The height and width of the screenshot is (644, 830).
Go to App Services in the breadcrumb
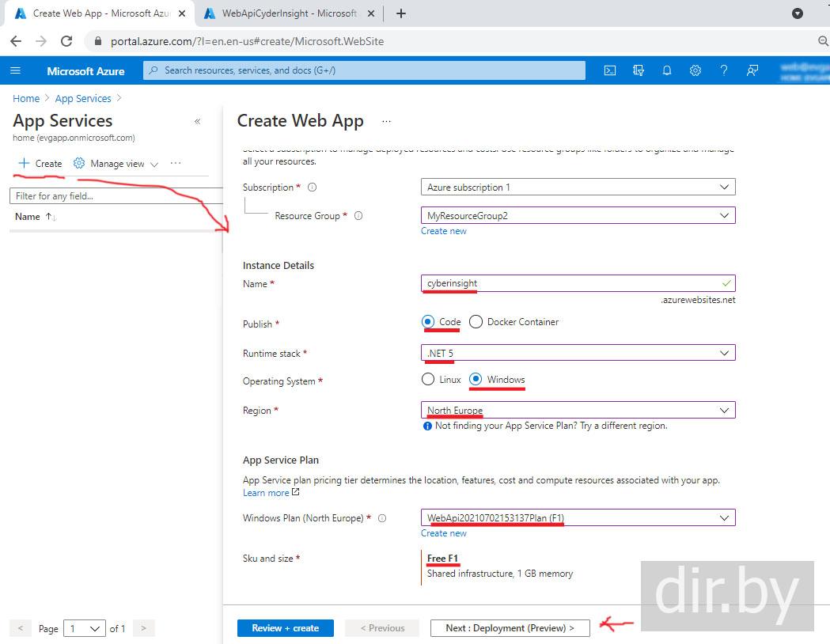[x=83, y=99]
